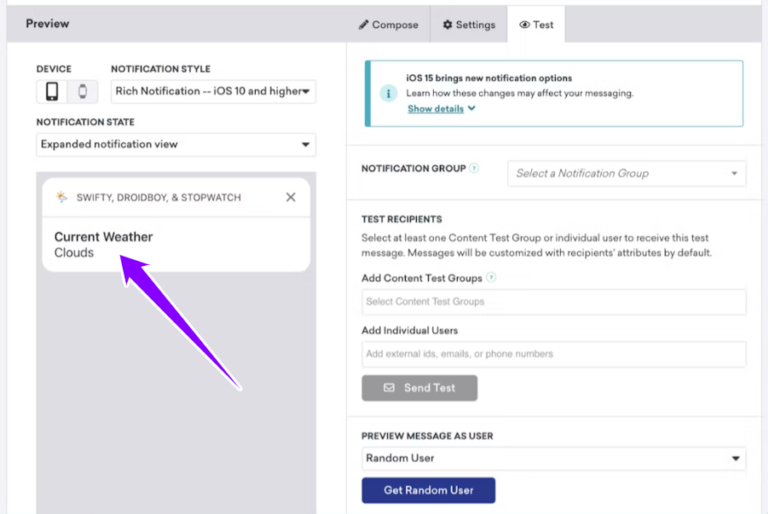The image size is (768, 514).
Task: Focus the Select Content Test Groups field
Action: [x=553, y=302]
